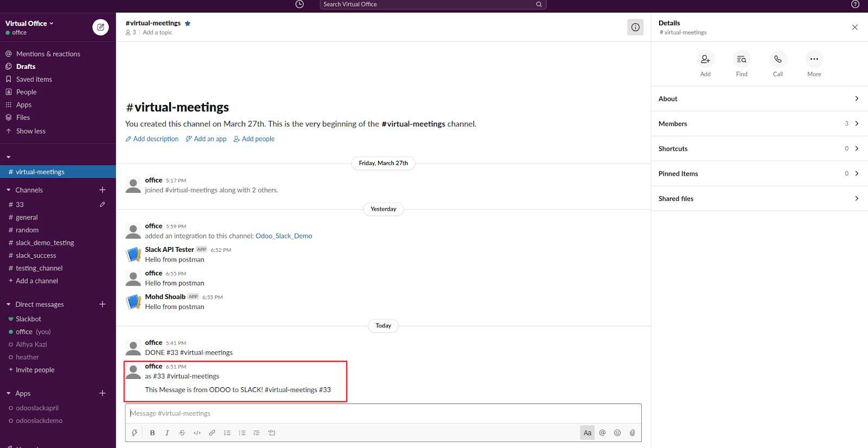Image resolution: width=868 pixels, height=448 pixels.
Task: Click the Add people icon in Details
Action: click(x=705, y=59)
